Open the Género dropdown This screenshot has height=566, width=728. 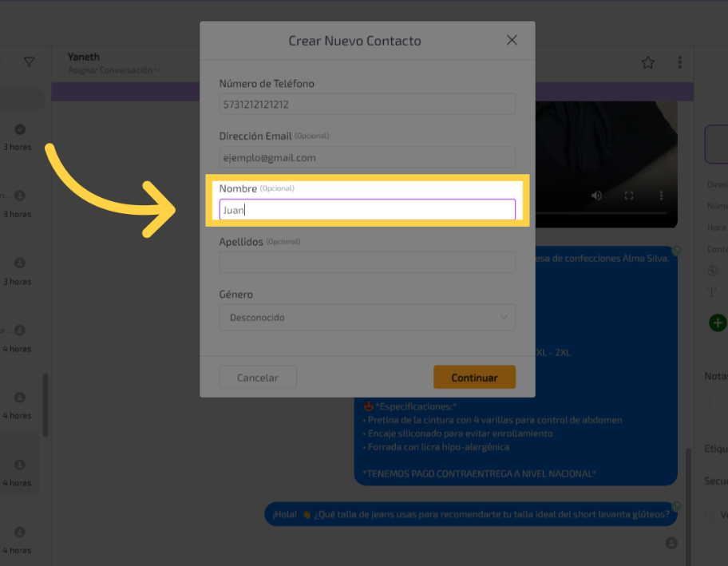pos(367,318)
